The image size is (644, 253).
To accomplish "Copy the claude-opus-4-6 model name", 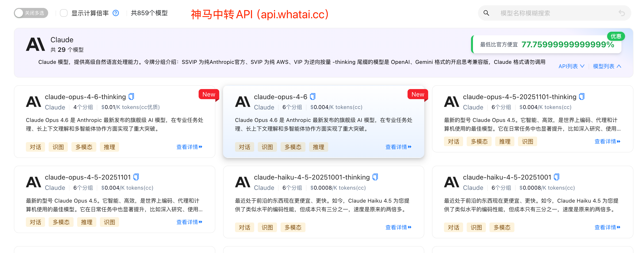I will point(312,96).
